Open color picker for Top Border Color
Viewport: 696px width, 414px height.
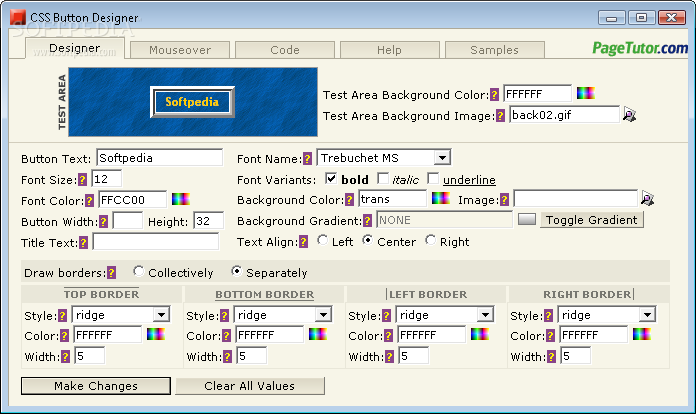156,334
